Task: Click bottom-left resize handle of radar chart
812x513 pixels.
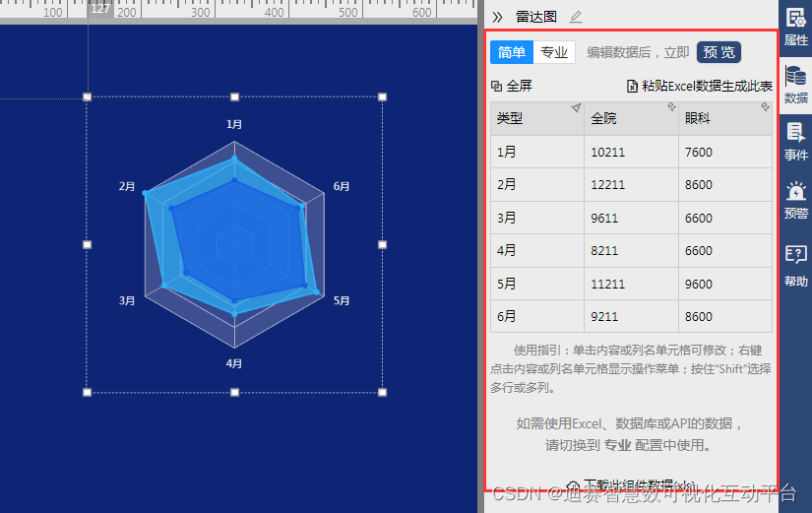Action: [87, 392]
